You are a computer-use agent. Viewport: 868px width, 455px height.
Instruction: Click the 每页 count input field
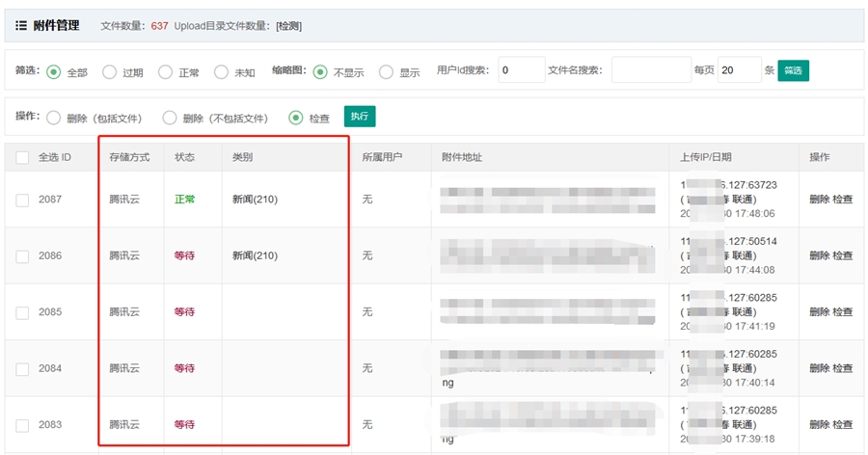[739, 70]
